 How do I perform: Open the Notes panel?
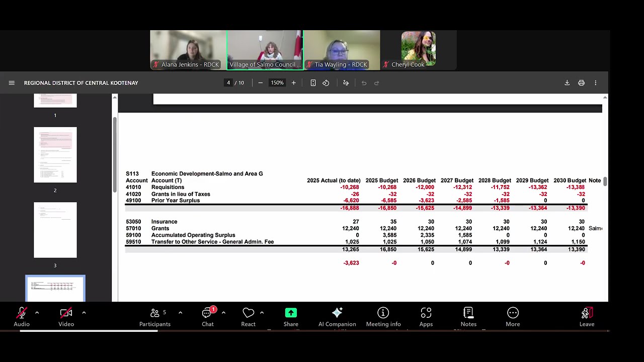point(468,317)
